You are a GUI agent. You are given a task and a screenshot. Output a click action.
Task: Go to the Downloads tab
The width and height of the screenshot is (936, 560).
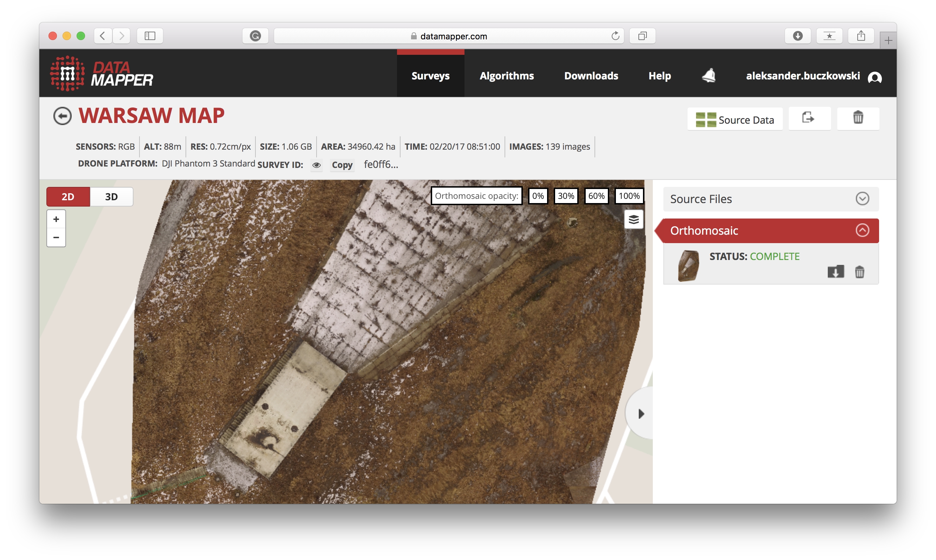pyautogui.click(x=591, y=76)
